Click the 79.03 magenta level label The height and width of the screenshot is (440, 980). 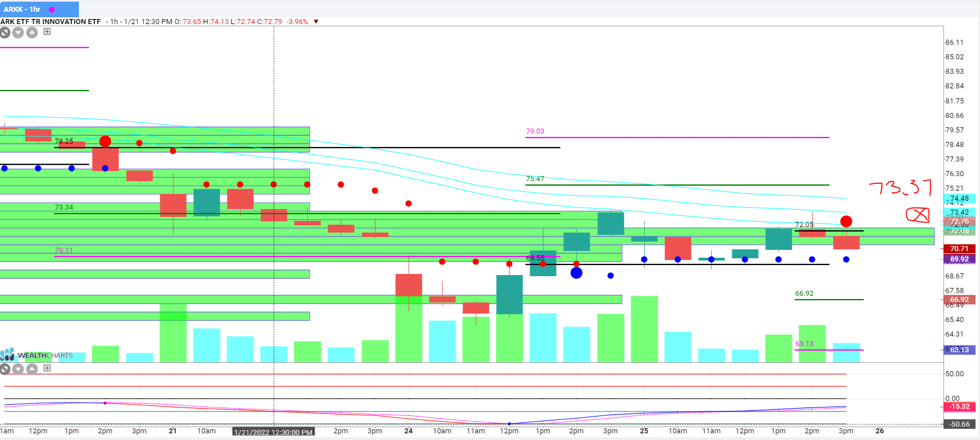535,131
